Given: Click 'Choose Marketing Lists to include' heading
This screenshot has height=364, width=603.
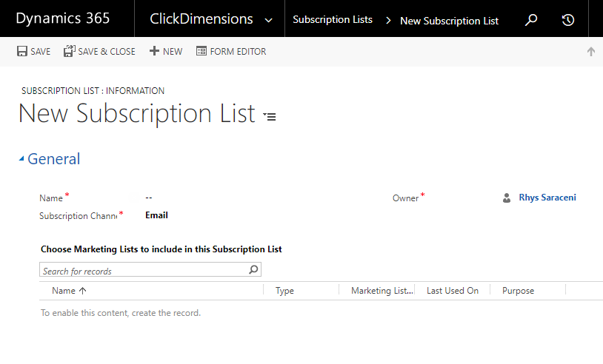Looking at the screenshot, I should point(161,249).
